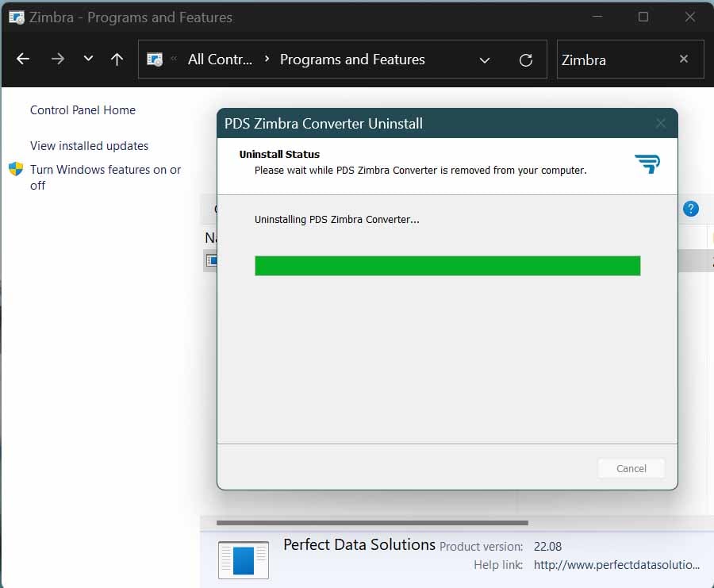
Task: Click the window title bar Control Panel icon
Action: (17, 17)
